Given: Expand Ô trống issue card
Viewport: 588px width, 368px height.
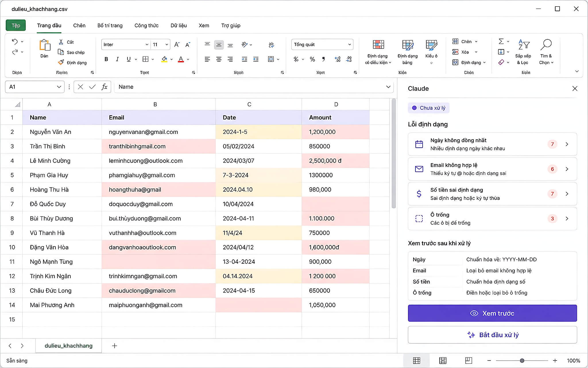Looking at the screenshot, I should point(492,219).
